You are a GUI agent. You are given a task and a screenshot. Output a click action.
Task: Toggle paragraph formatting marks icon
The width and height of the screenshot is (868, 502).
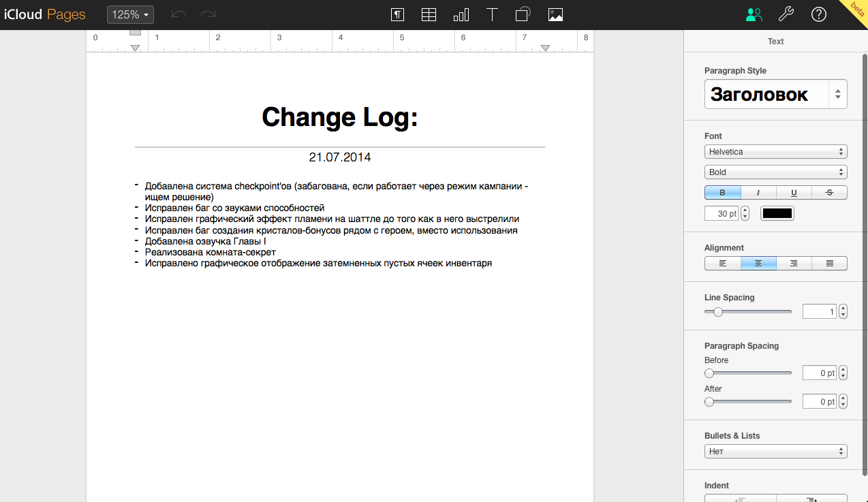pos(398,14)
